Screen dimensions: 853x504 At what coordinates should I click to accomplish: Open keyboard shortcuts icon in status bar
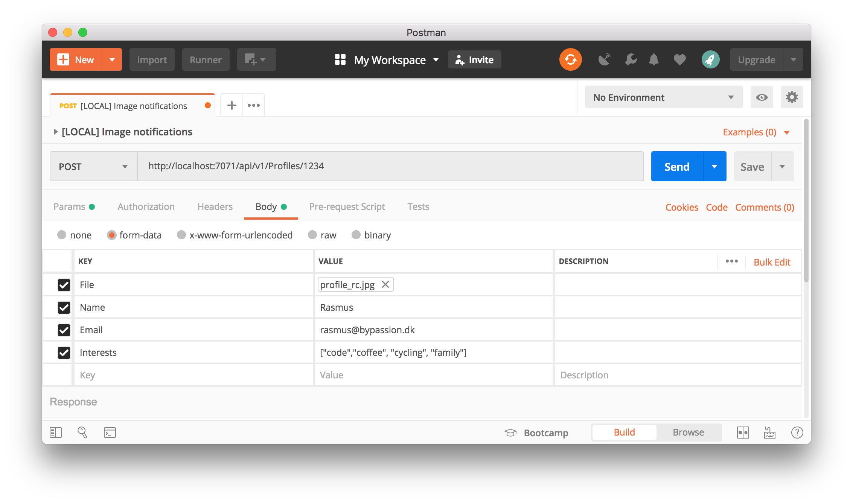[769, 433]
